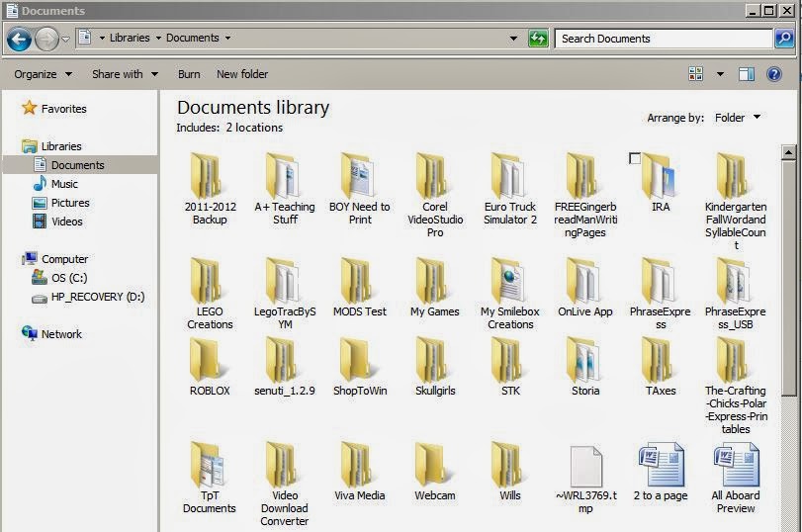Select the ShopToWin folder

coord(360,367)
